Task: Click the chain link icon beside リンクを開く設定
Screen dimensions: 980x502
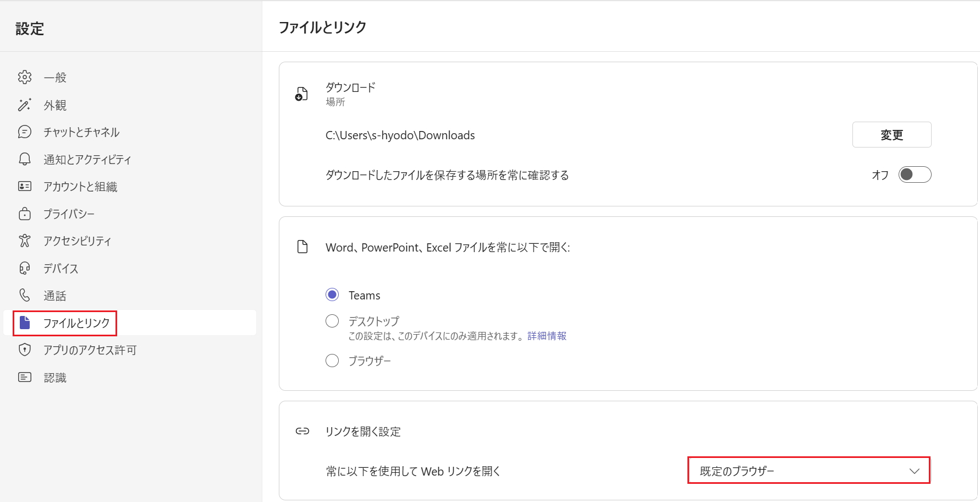Action: click(x=302, y=431)
